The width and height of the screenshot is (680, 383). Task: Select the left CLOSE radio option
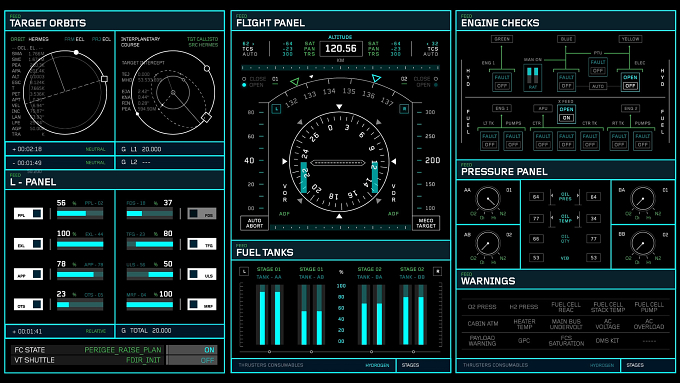pyautogui.click(x=244, y=79)
